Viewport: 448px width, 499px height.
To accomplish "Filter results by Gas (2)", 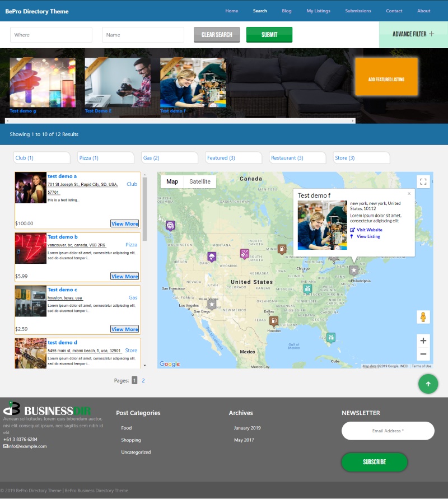I will [x=170, y=158].
